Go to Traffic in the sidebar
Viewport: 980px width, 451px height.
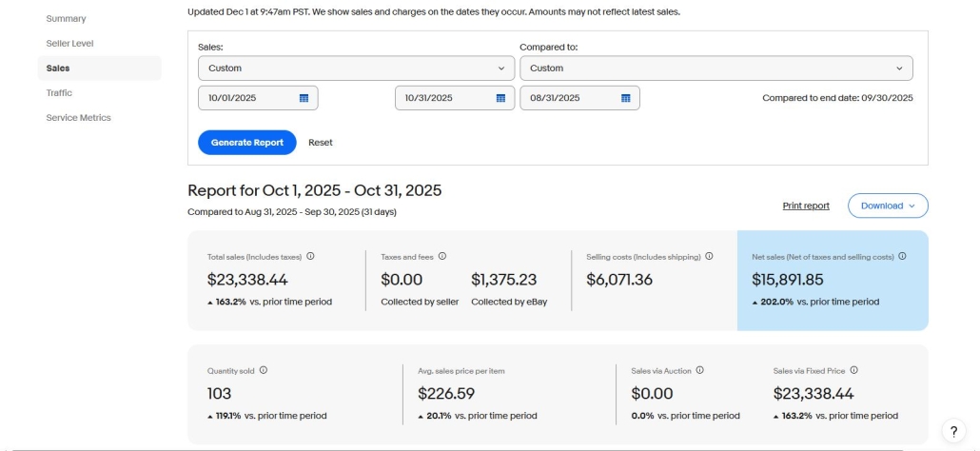pos(59,93)
